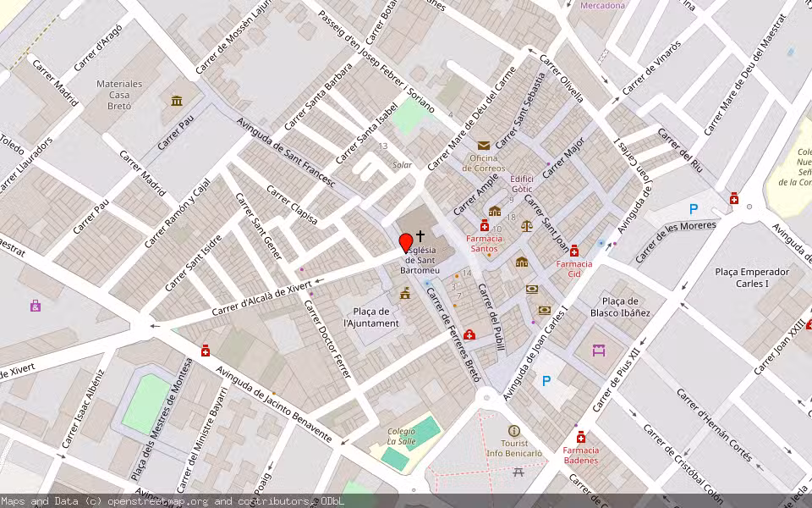Click the Farmacia Badenes pharmacy icon
This screenshot has height=508, width=812.
point(580,439)
